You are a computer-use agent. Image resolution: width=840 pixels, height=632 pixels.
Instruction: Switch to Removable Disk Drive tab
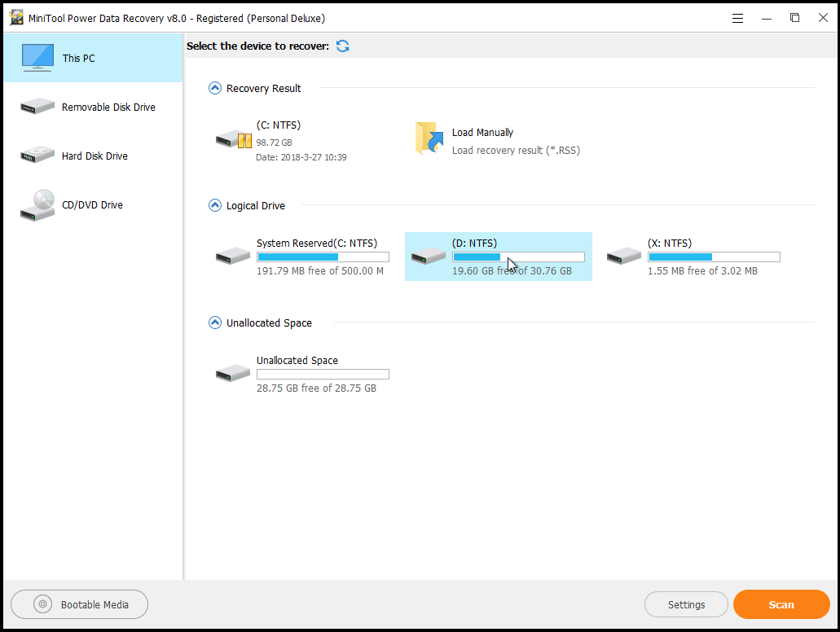pos(108,108)
